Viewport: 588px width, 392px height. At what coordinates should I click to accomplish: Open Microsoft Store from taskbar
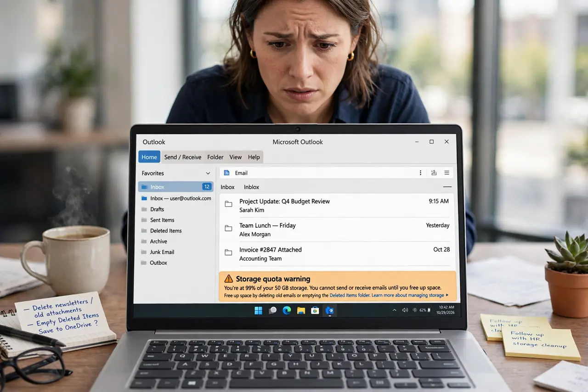pyautogui.click(x=315, y=311)
